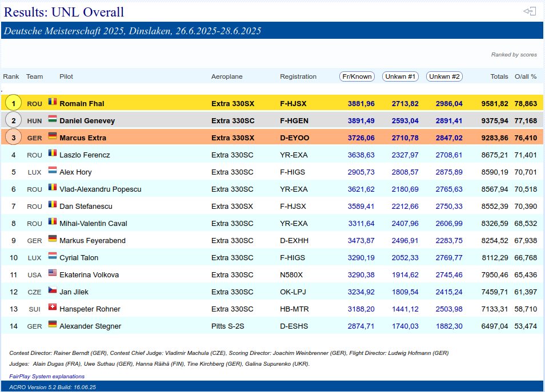
Task: Click the Totals column header
Action: tap(499, 76)
